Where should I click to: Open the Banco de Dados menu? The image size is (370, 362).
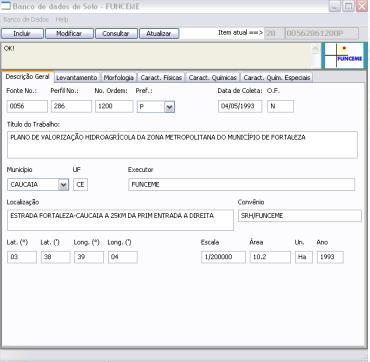[26, 20]
